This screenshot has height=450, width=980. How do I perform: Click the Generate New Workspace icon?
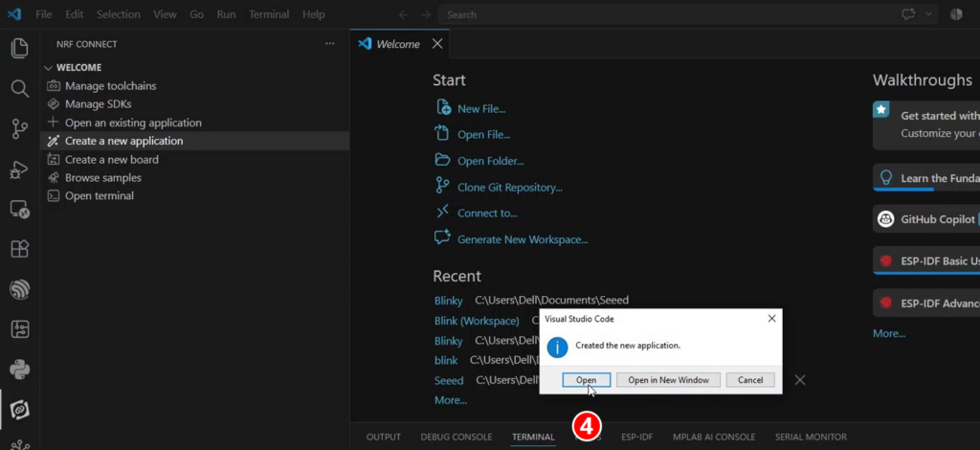click(442, 238)
